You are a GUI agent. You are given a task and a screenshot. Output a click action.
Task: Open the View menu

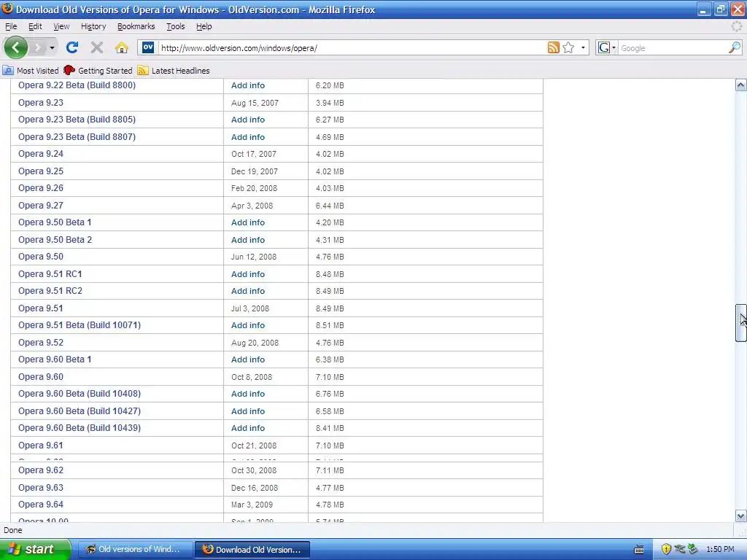point(61,27)
